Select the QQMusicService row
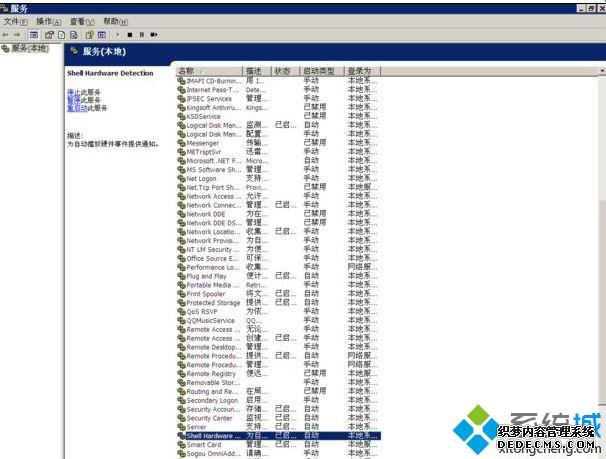 [x=279, y=320]
